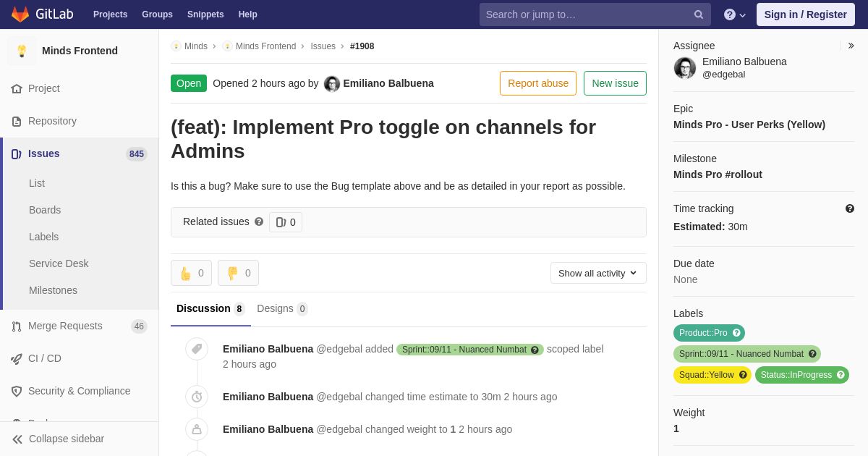
Task: Open the Help link in top navigation
Action: [248, 14]
